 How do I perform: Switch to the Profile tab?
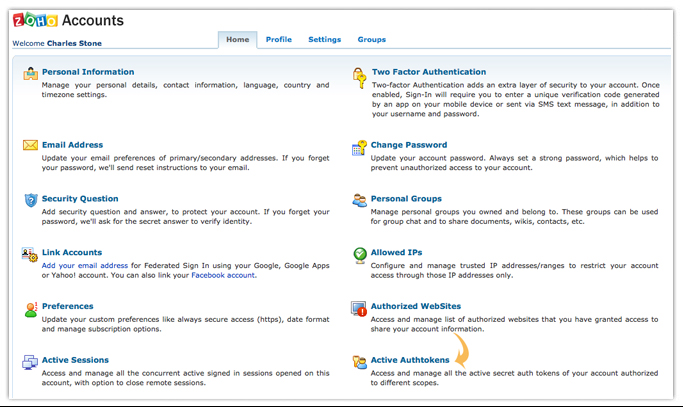click(279, 40)
